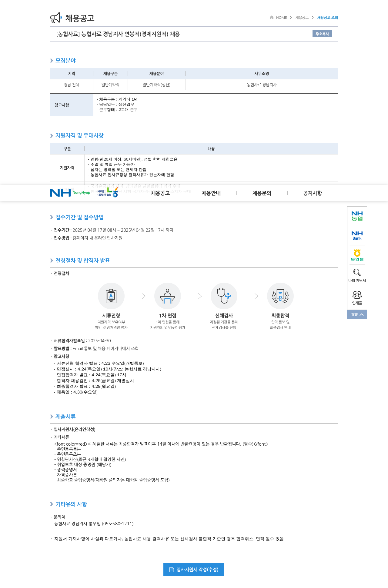Click the 서류합격자발표일 2025-04-30 line
Screen dimensions: 388x588
click(82, 341)
